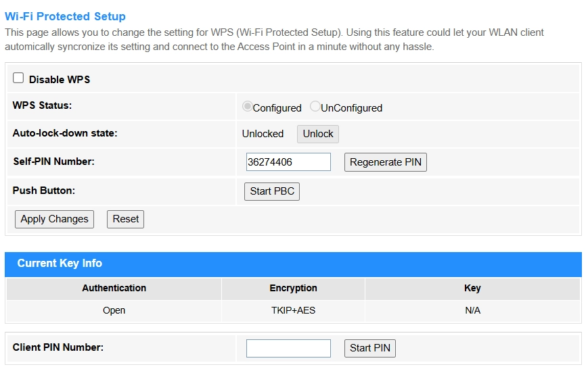Click the Open authentication value cell
The width and height of the screenshot is (588, 369).
point(114,311)
